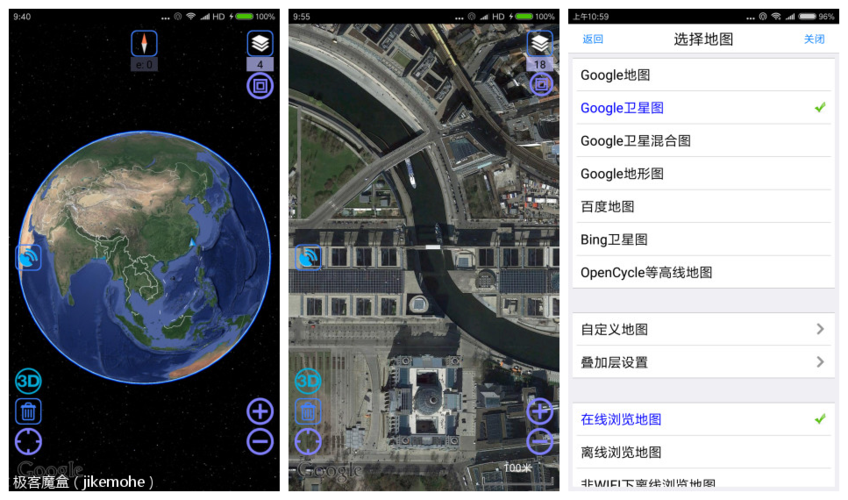Tap battery indicator on map selection screen
The width and height of the screenshot is (848, 500).
coord(807,17)
